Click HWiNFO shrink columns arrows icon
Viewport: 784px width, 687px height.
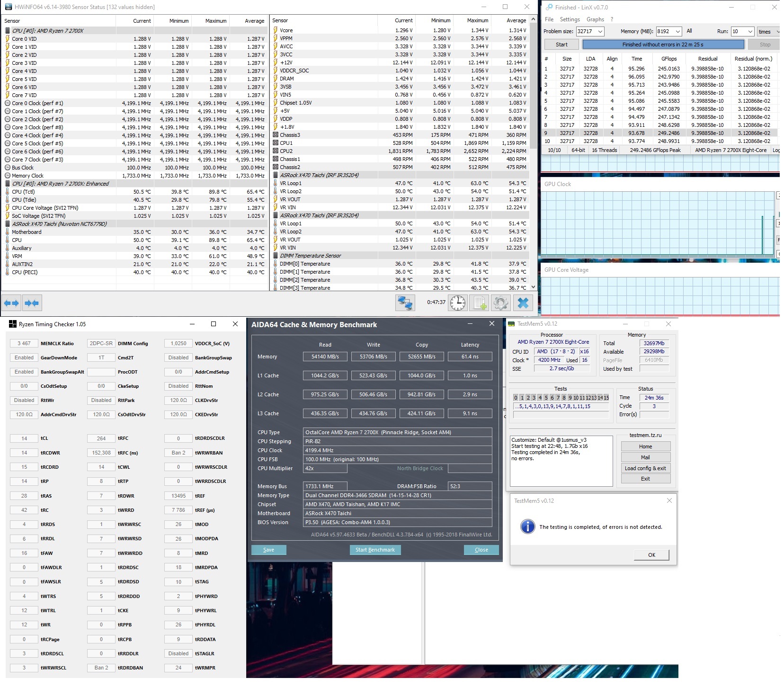[x=32, y=303]
